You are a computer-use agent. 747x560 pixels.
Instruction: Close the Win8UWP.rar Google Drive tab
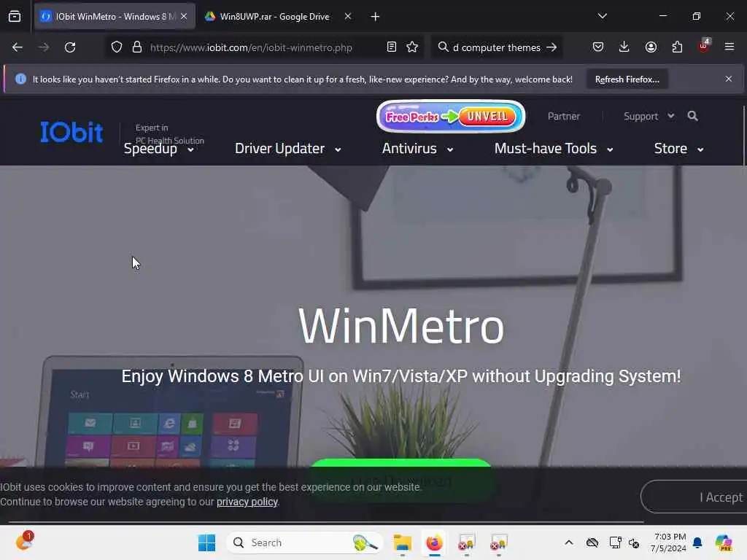(x=348, y=16)
